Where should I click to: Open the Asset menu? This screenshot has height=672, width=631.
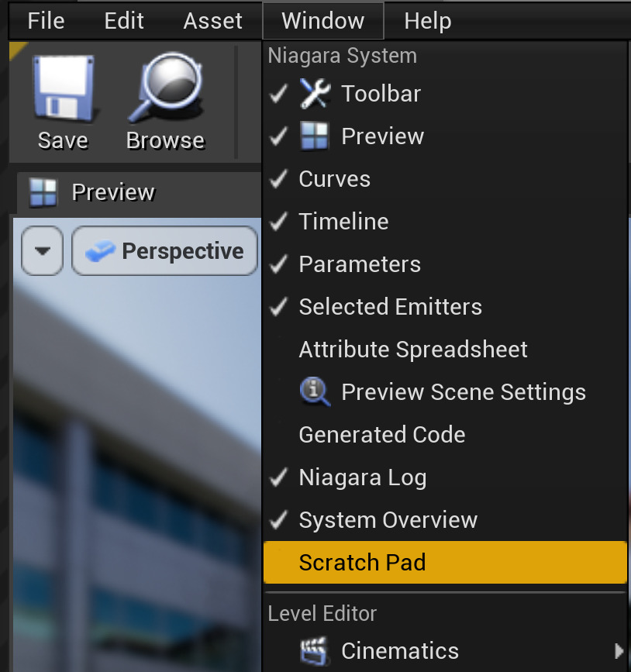point(212,20)
